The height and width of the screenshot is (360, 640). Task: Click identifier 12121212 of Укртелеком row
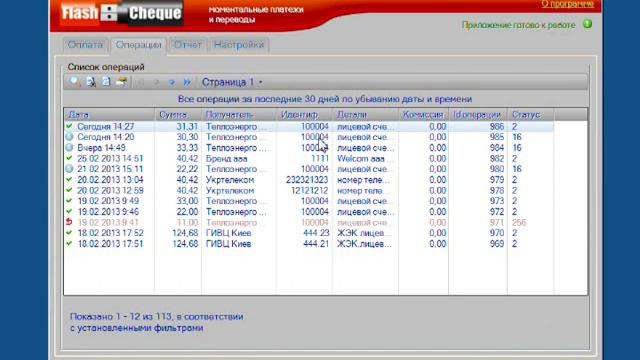(x=310, y=190)
